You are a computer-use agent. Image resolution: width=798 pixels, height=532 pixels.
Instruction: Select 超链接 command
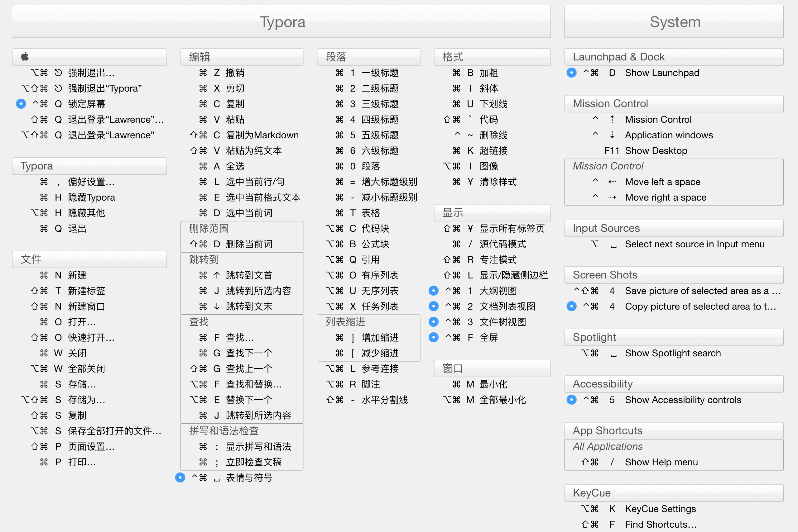pyautogui.click(x=480, y=151)
